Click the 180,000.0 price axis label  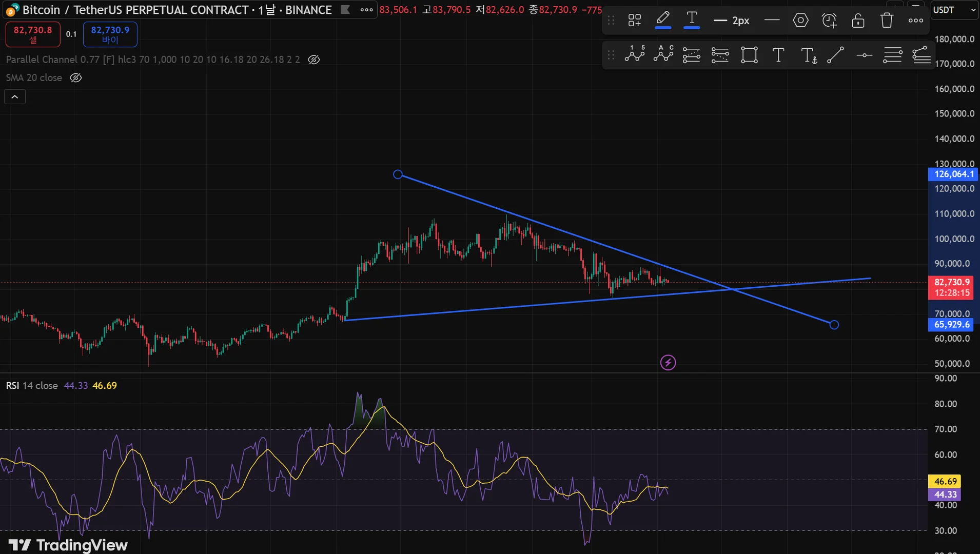(x=954, y=39)
